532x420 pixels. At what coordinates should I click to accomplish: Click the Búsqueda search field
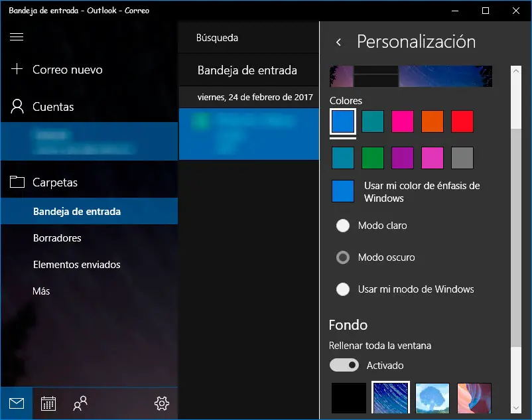[249, 38]
